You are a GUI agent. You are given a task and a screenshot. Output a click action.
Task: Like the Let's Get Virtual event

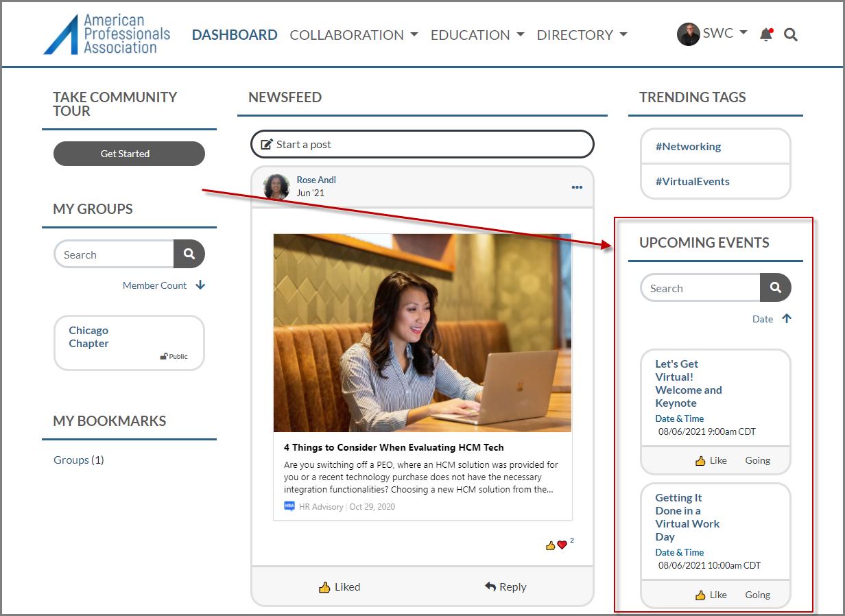pos(711,460)
